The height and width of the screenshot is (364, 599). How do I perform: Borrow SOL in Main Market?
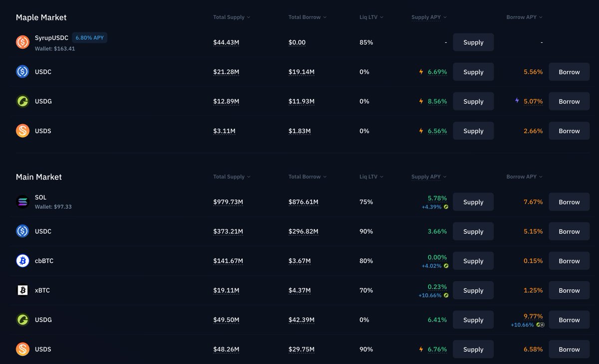[x=569, y=202]
